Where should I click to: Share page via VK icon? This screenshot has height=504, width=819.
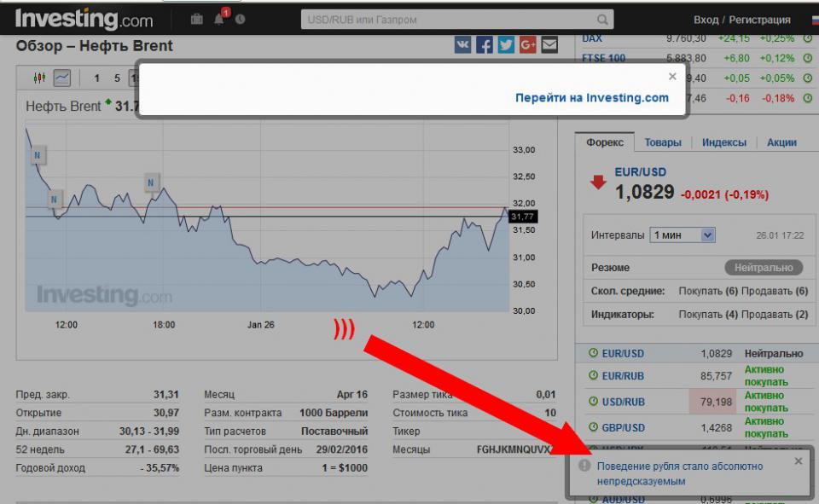pyautogui.click(x=462, y=45)
